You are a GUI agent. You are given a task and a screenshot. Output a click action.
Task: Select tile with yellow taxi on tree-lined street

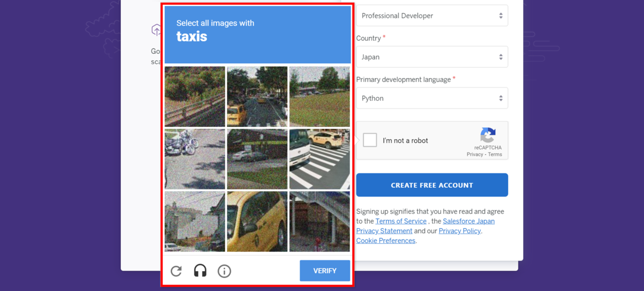[x=257, y=97]
